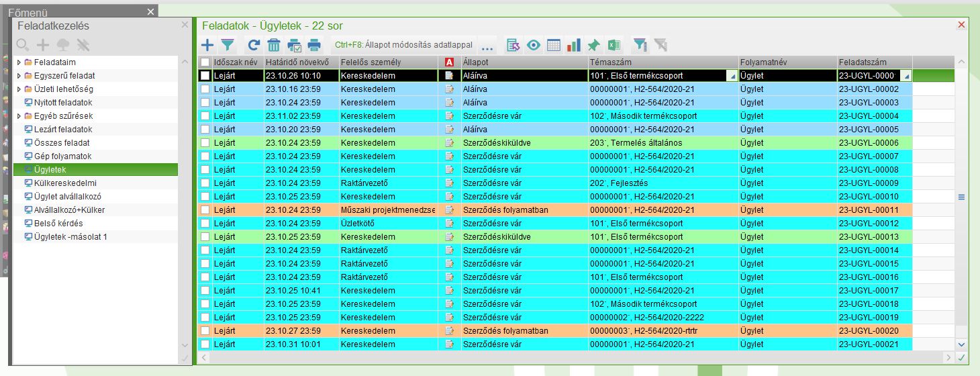This screenshot has height=376, width=980.
Task: Expand the Egyéb szűrések tree folder
Action: coord(19,116)
